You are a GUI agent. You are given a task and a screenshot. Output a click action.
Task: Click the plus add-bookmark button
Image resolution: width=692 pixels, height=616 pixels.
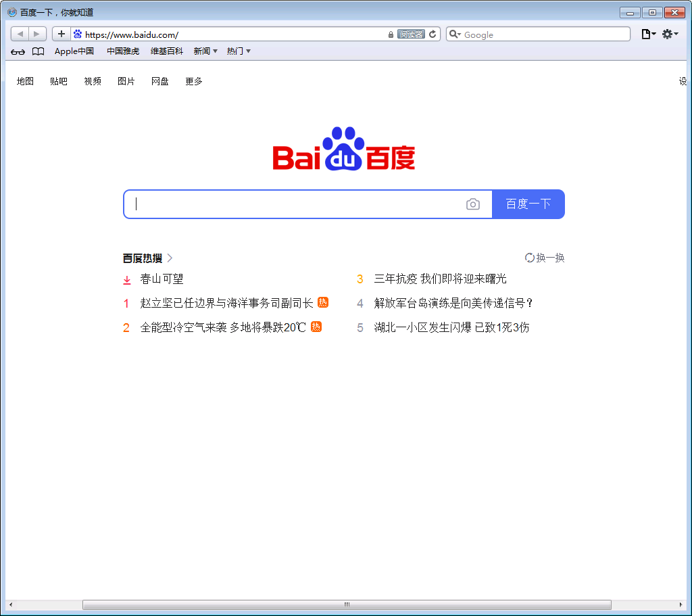(x=61, y=34)
